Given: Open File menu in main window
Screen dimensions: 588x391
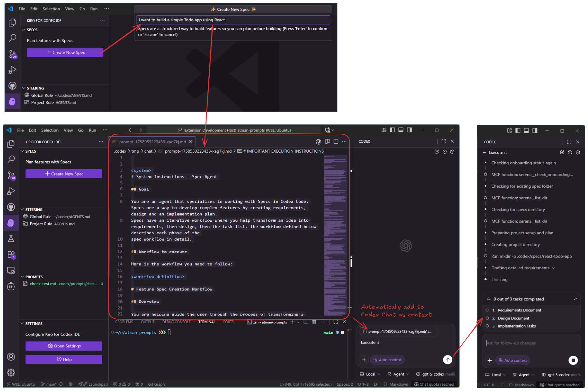Looking at the screenshot, I should point(20,130).
